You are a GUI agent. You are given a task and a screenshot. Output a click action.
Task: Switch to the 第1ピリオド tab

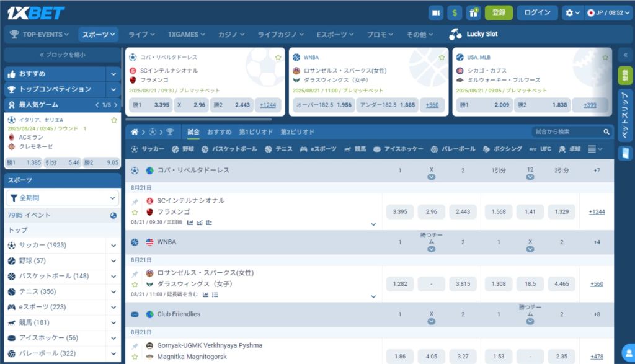point(256,131)
